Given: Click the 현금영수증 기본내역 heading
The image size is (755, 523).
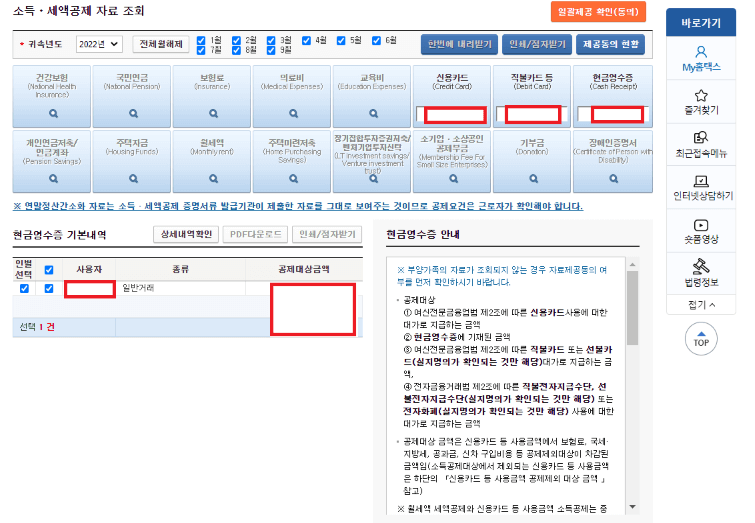Looking at the screenshot, I should click(x=59, y=235).
